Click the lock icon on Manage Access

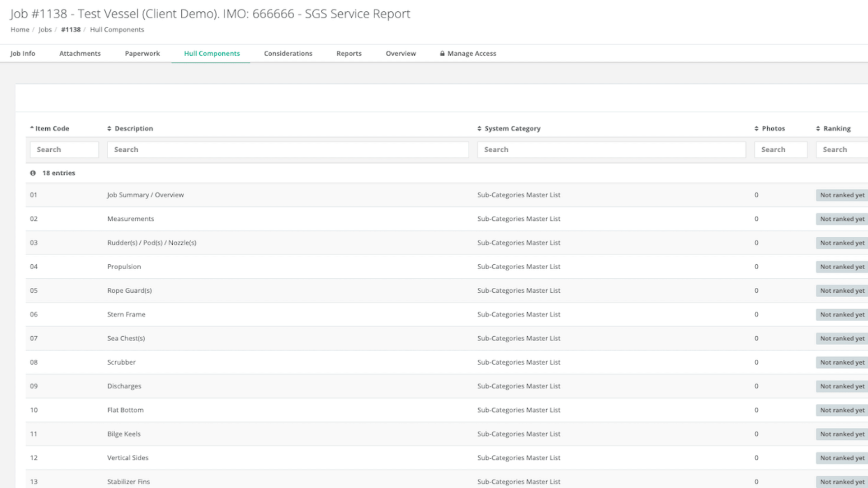coord(442,53)
